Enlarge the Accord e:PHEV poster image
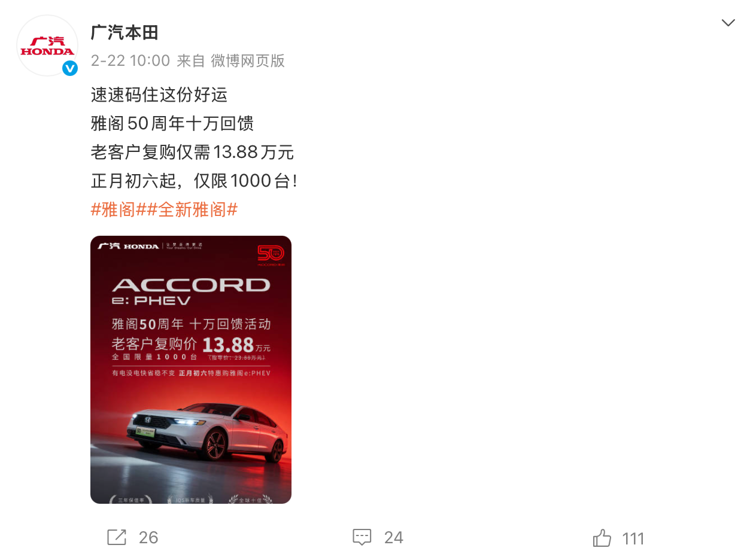 pos(191,370)
